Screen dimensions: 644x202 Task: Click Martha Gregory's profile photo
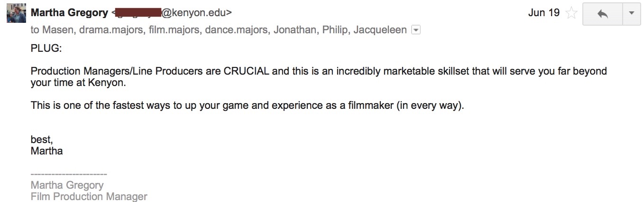16,13
